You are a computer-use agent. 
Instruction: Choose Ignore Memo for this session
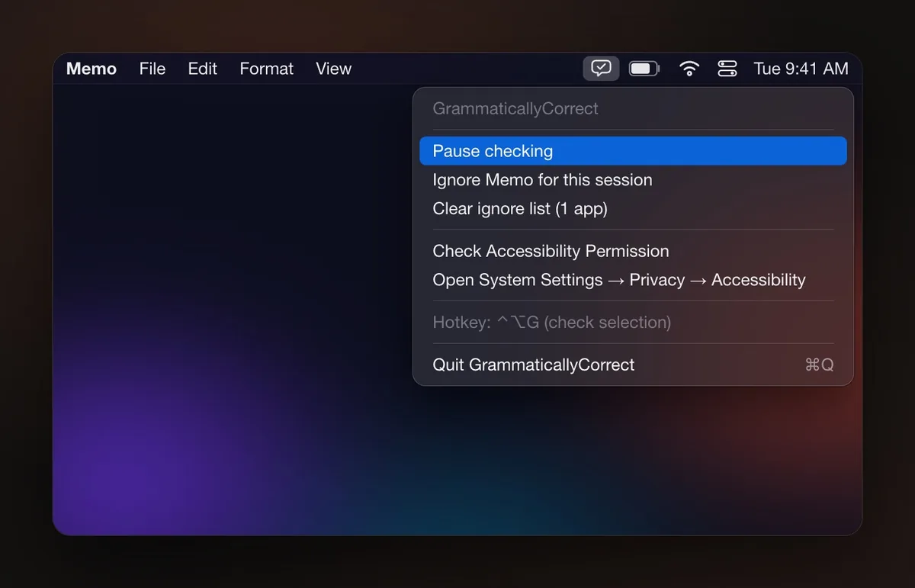[x=633, y=180]
